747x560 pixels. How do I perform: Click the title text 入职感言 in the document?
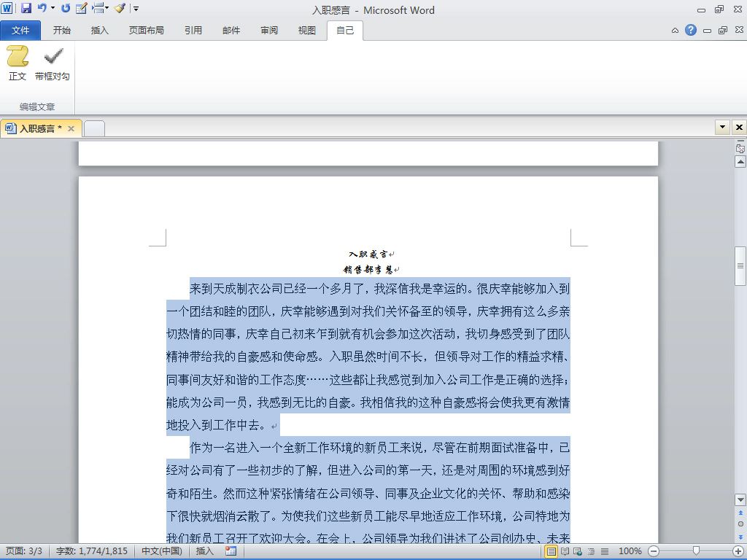[x=368, y=254]
